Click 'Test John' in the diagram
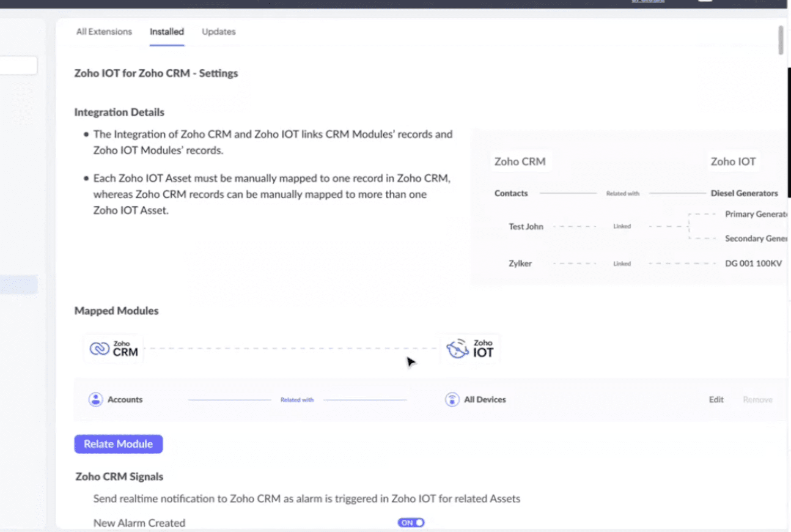Image resolution: width=791 pixels, height=532 pixels. point(526,227)
